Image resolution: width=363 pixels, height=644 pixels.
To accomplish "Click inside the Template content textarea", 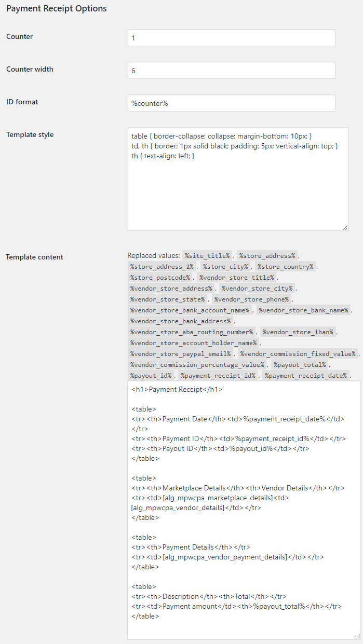I will tap(244, 511).
